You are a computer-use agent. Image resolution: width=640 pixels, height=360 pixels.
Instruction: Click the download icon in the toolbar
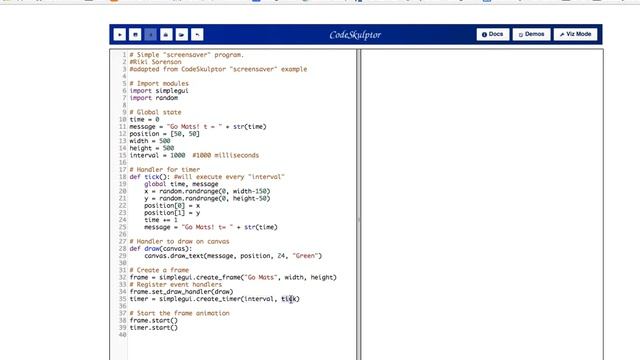click(x=166, y=35)
